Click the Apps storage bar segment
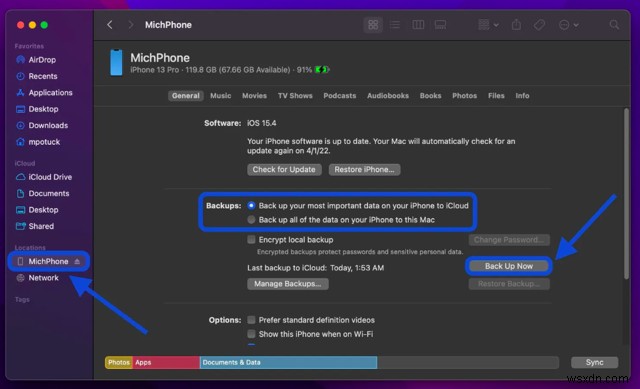Viewport: 640px width, 389px height. (166, 362)
